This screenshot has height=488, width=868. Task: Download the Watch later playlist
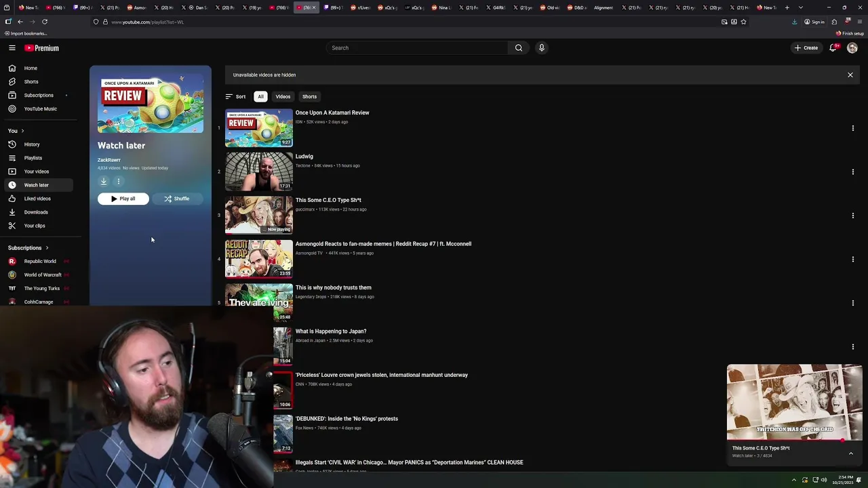104,181
